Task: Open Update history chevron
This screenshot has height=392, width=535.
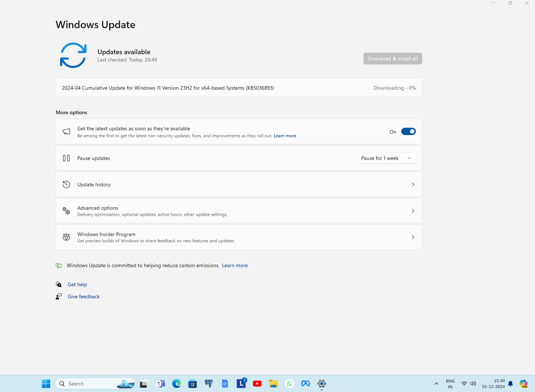Action: (x=413, y=184)
